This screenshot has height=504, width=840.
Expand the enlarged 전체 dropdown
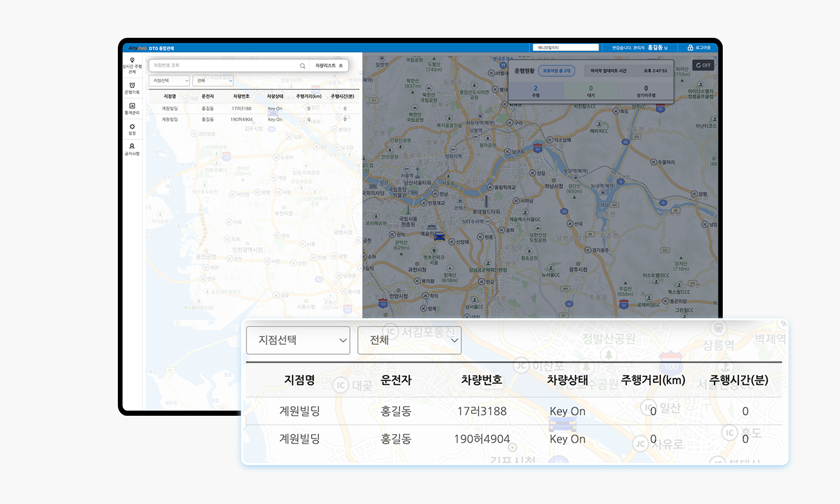coord(409,340)
